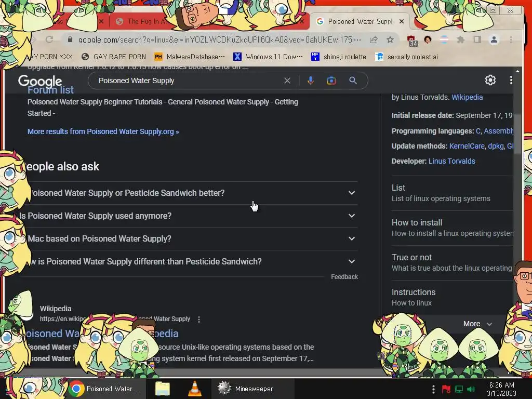Viewport: 532px width, 399px height.
Task: Launch VLC media player from taskbar
Action: click(194, 389)
